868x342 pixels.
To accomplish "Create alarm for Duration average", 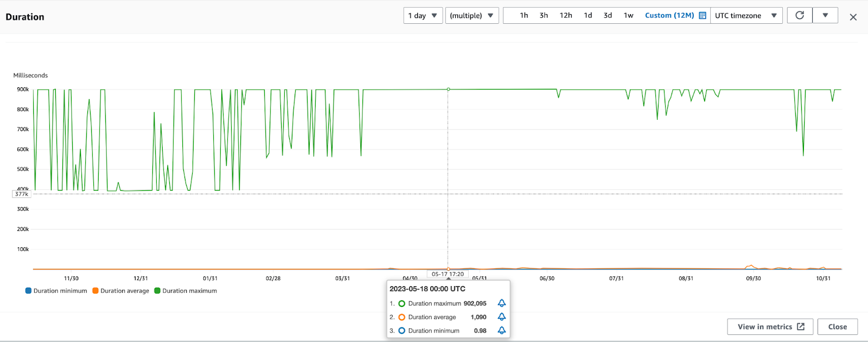I will tap(502, 317).
